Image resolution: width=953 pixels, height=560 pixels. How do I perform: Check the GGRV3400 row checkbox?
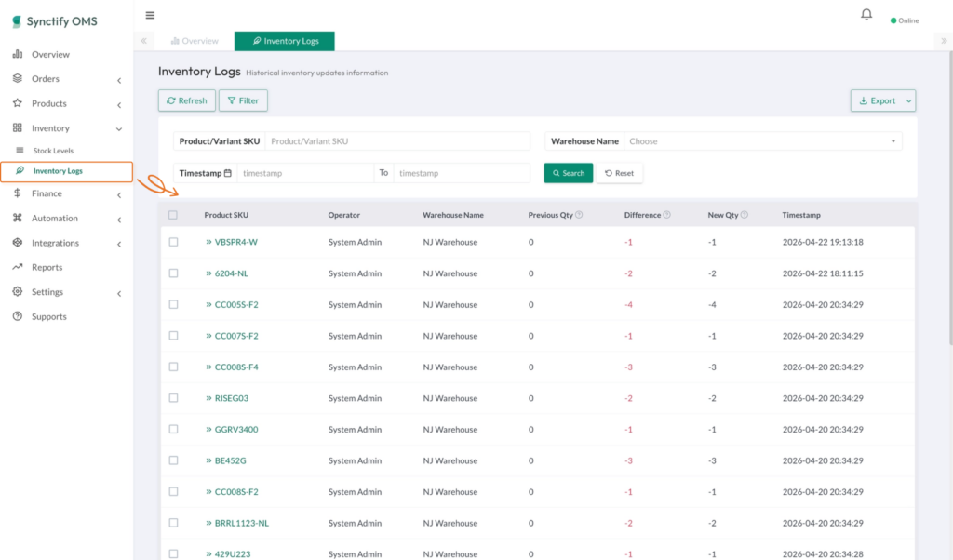point(174,429)
